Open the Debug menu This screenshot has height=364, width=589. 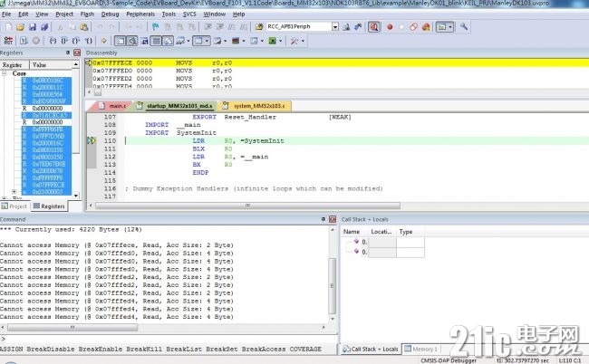pyautogui.click(x=110, y=14)
